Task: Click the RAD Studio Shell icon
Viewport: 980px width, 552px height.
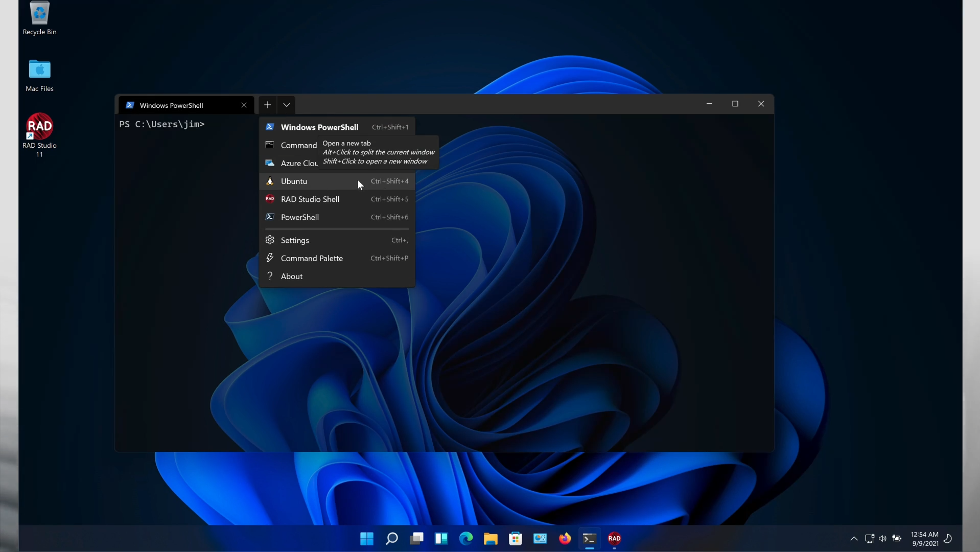Action: pyautogui.click(x=270, y=199)
